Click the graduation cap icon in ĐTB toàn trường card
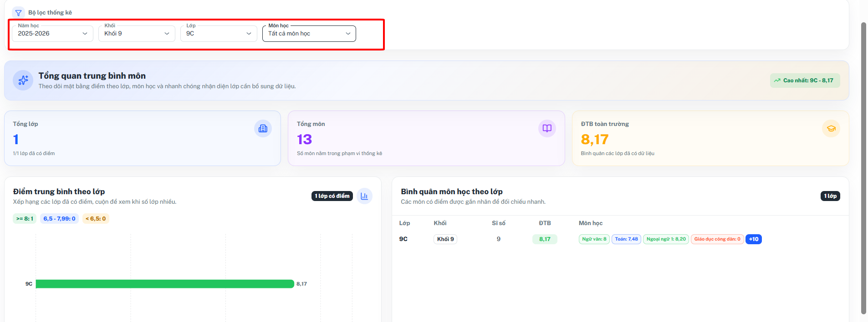This screenshot has width=868, height=322. pyautogui.click(x=831, y=129)
